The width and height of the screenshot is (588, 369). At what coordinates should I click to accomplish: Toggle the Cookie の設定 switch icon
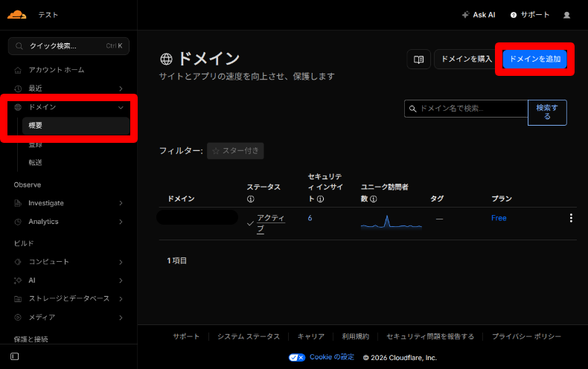[x=297, y=357]
